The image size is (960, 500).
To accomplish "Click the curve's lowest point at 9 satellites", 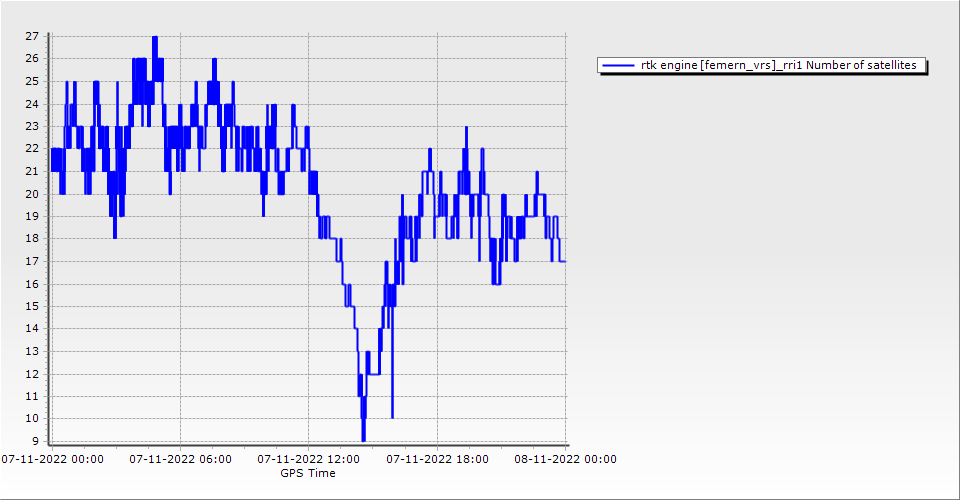I will point(363,440).
